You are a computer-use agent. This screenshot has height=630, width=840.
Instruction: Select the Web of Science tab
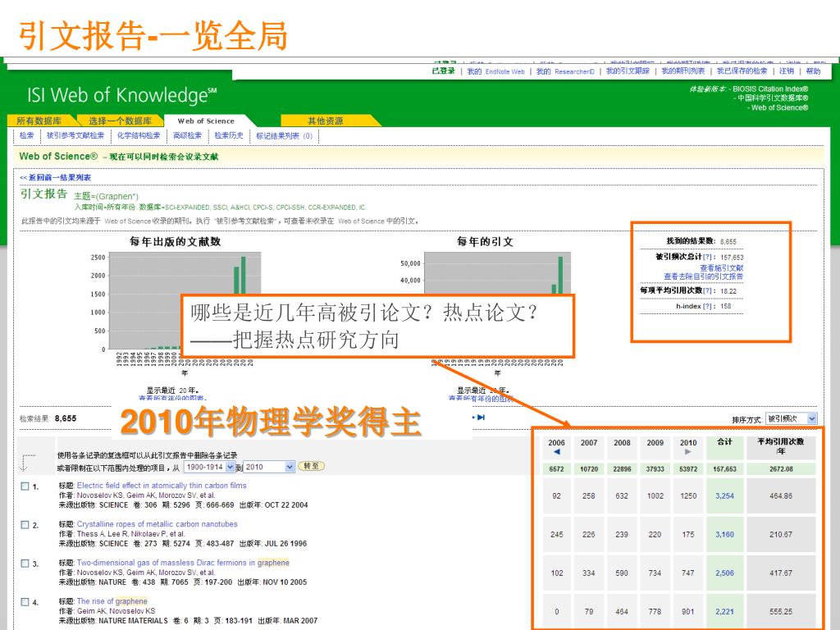coord(206,121)
